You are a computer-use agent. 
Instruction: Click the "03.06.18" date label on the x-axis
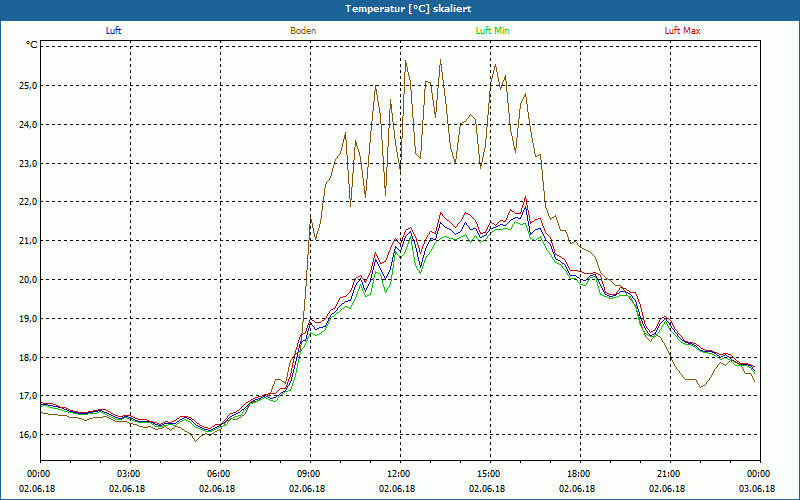pos(757,488)
